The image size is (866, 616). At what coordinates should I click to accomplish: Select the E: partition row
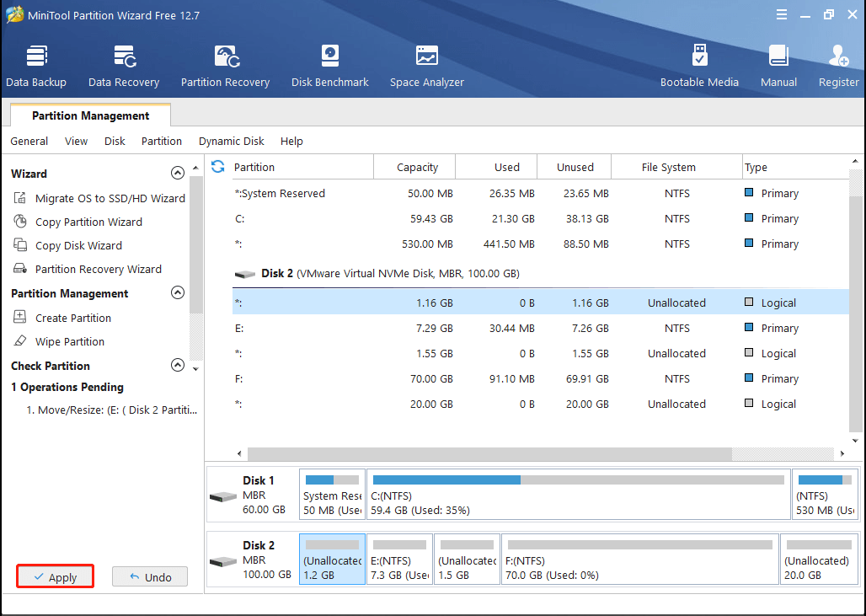pyautogui.click(x=540, y=328)
